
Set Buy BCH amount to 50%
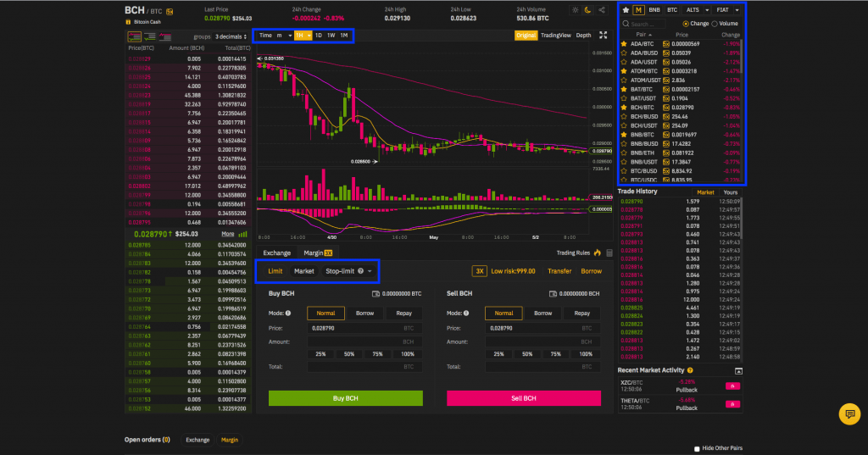348,354
